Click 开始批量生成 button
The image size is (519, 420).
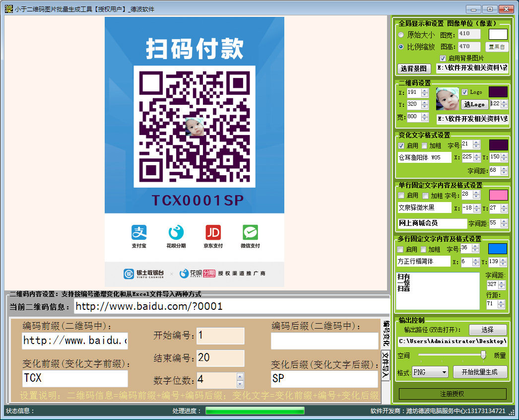[480, 372]
